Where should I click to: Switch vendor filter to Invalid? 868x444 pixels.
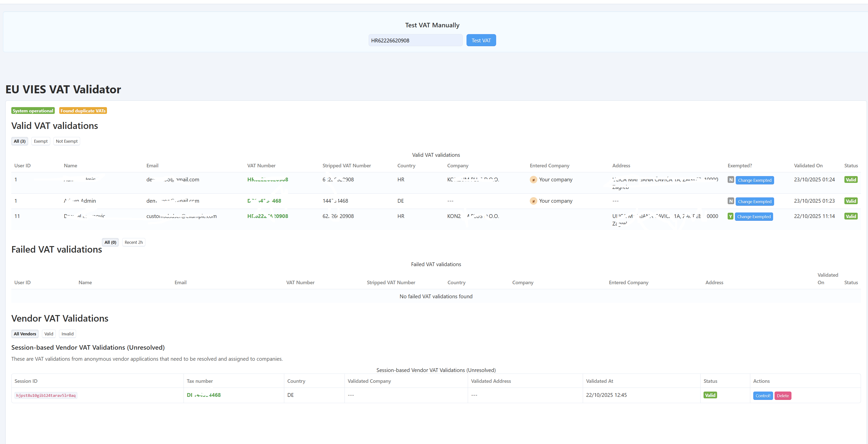pyautogui.click(x=67, y=334)
